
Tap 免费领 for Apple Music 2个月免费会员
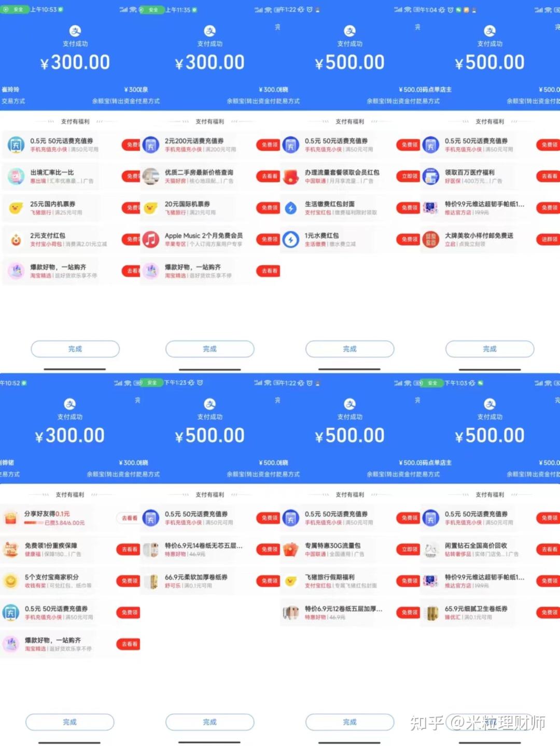268,240
